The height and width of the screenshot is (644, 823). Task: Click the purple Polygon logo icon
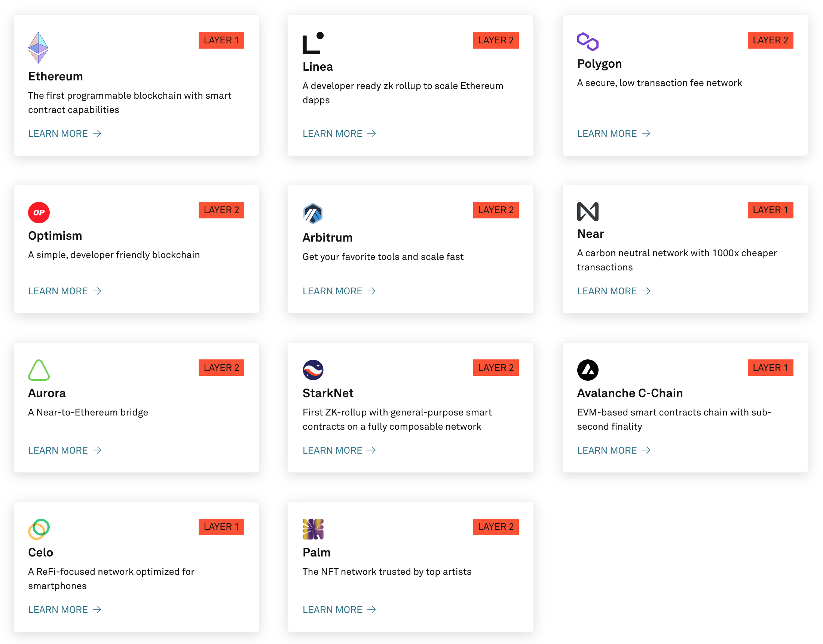click(587, 42)
